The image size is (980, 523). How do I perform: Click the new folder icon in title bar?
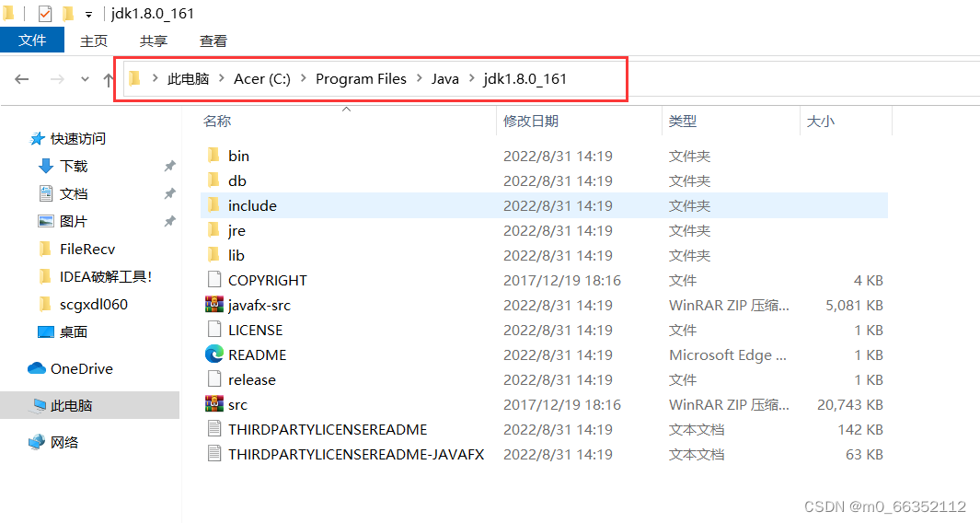tap(67, 13)
